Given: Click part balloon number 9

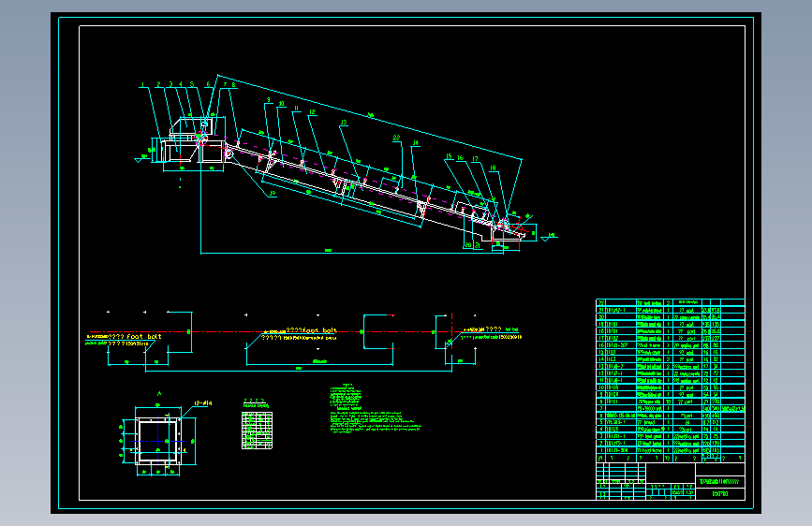Looking at the screenshot, I should tap(268, 100).
